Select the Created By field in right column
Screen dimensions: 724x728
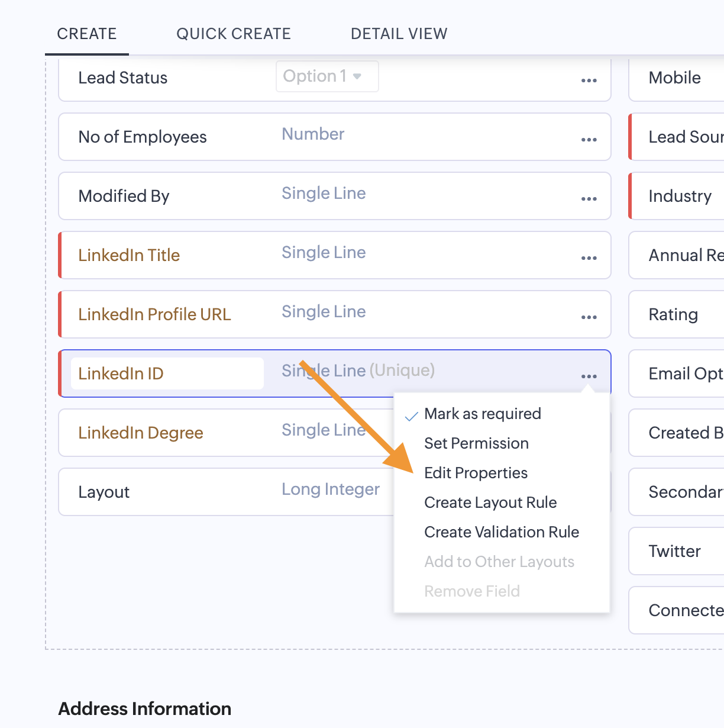click(677, 433)
